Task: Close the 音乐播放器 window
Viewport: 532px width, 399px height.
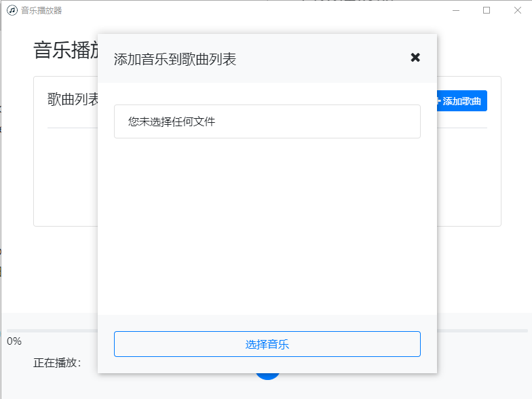Action: click(517, 11)
